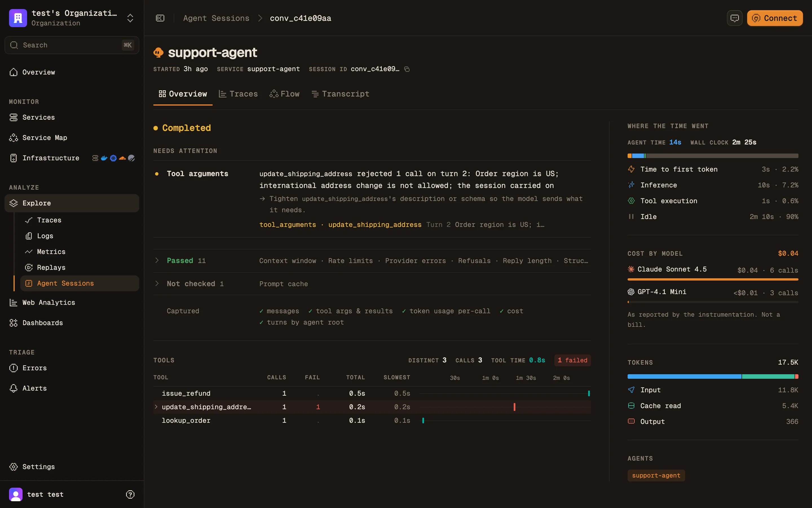Image resolution: width=812 pixels, height=508 pixels.
Task: Expand the Not checked 1 row
Action: coord(372,284)
